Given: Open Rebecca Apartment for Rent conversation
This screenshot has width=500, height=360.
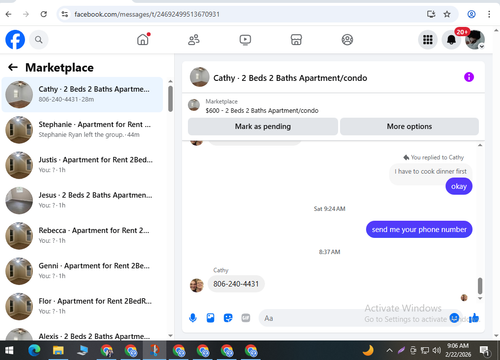Looking at the screenshot, I should [x=82, y=236].
